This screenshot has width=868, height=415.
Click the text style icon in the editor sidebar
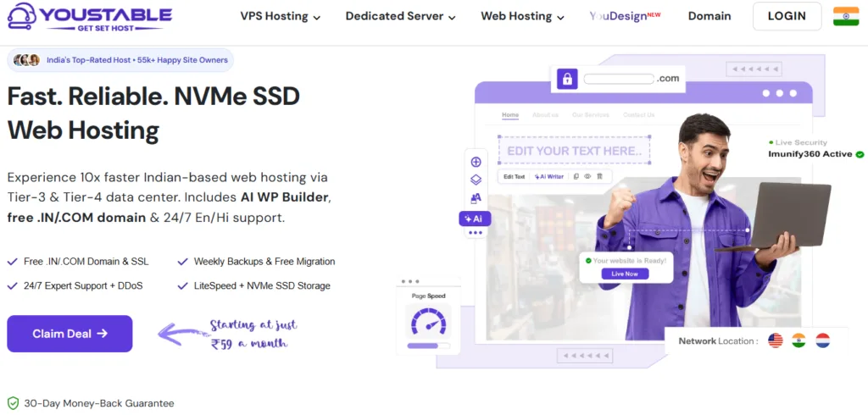[x=476, y=198]
